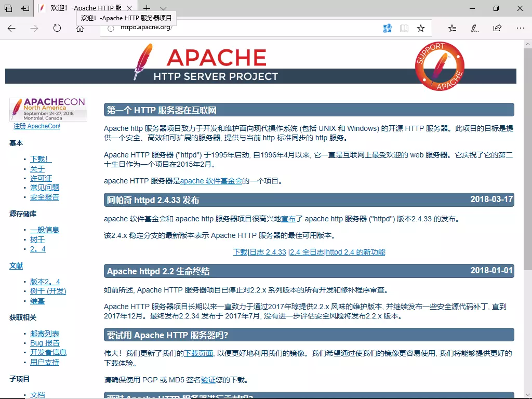Open 版本2。4 documentation link
Viewport: 532px width, 399px height.
point(45,282)
